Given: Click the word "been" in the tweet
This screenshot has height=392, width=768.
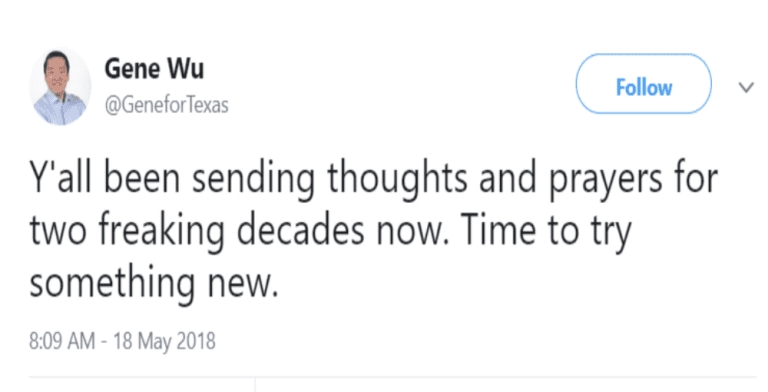Looking at the screenshot, I should tap(142, 178).
